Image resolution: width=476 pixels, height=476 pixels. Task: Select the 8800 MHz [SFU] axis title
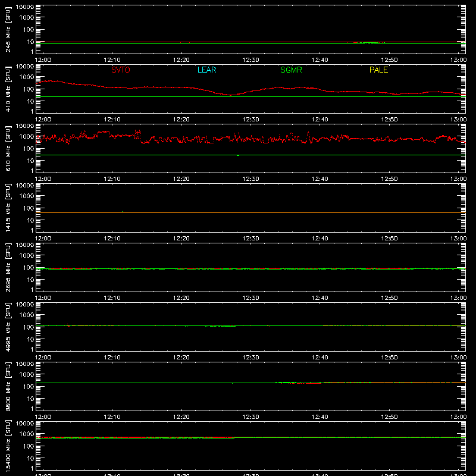8,386
